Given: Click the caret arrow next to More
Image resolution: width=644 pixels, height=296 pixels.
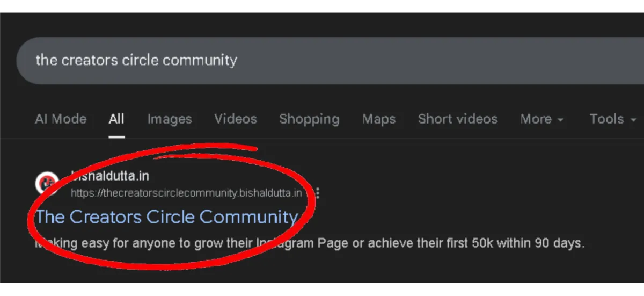Looking at the screenshot, I should (560, 120).
